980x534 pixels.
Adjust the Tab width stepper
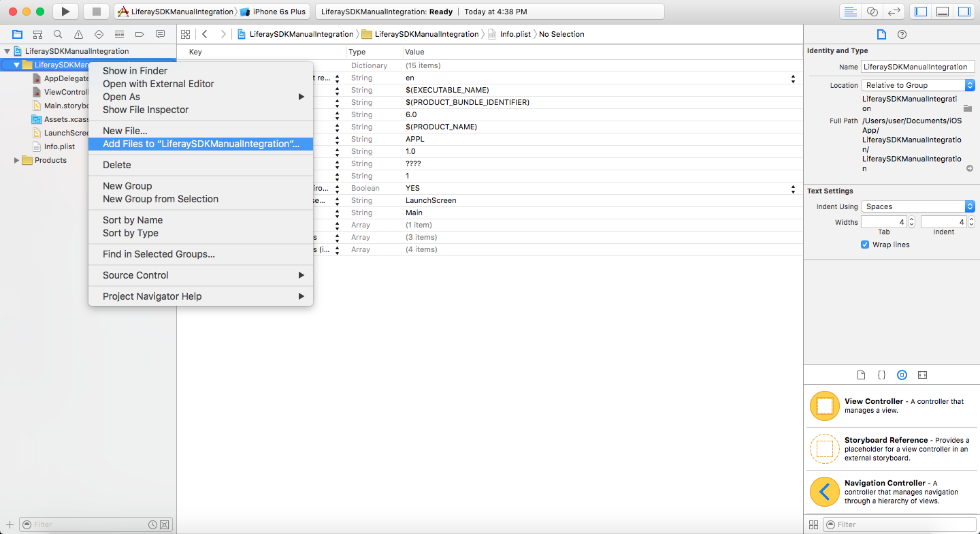tap(911, 222)
